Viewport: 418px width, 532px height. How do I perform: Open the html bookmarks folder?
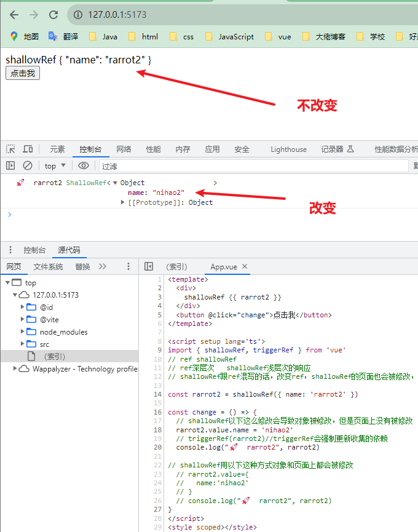(143, 37)
